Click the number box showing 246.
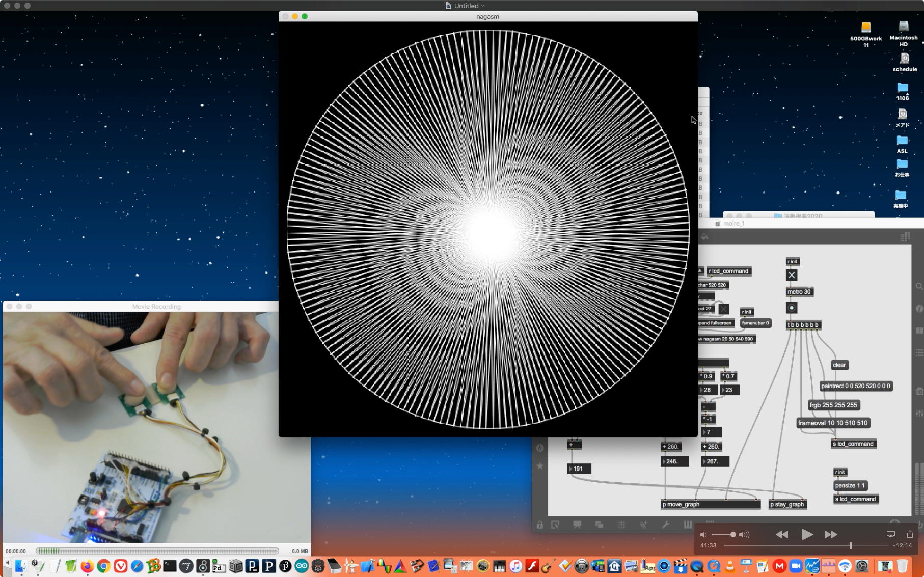The width and height of the screenshot is (924, 577). point(674,461)
